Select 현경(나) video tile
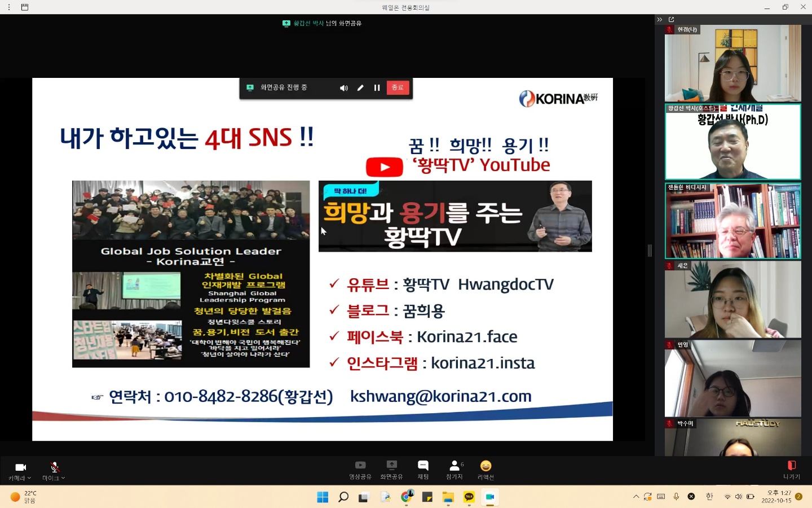 click(733, 63)
